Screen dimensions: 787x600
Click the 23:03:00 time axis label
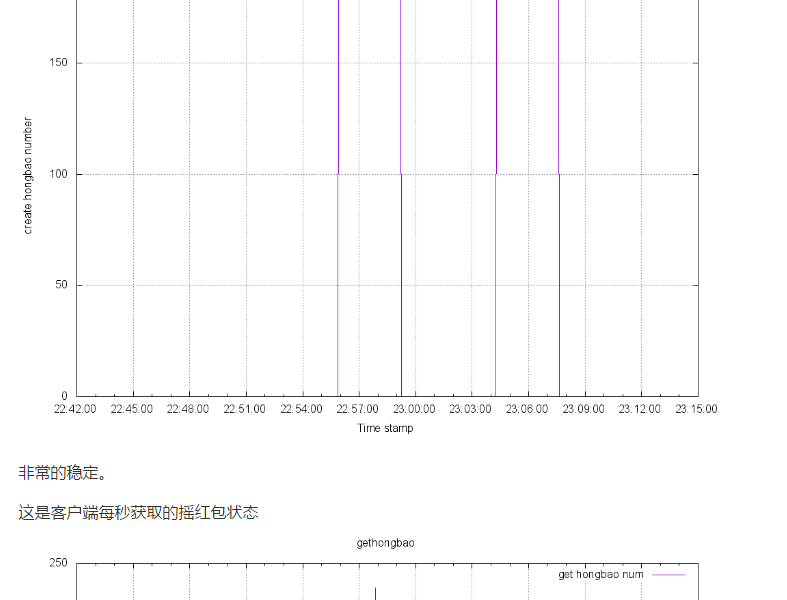pyautogui.click(x=470, y=409)
